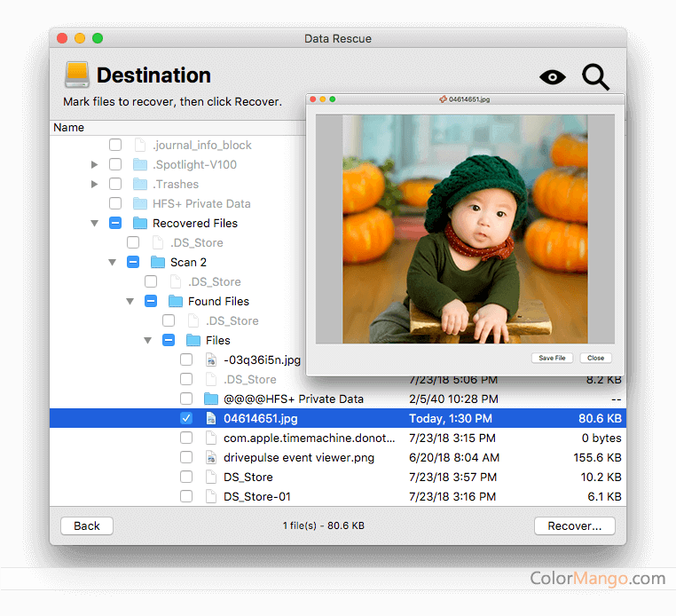Click the Recover... button
Viewport: 676px width, 616px height.
point(574,525)
